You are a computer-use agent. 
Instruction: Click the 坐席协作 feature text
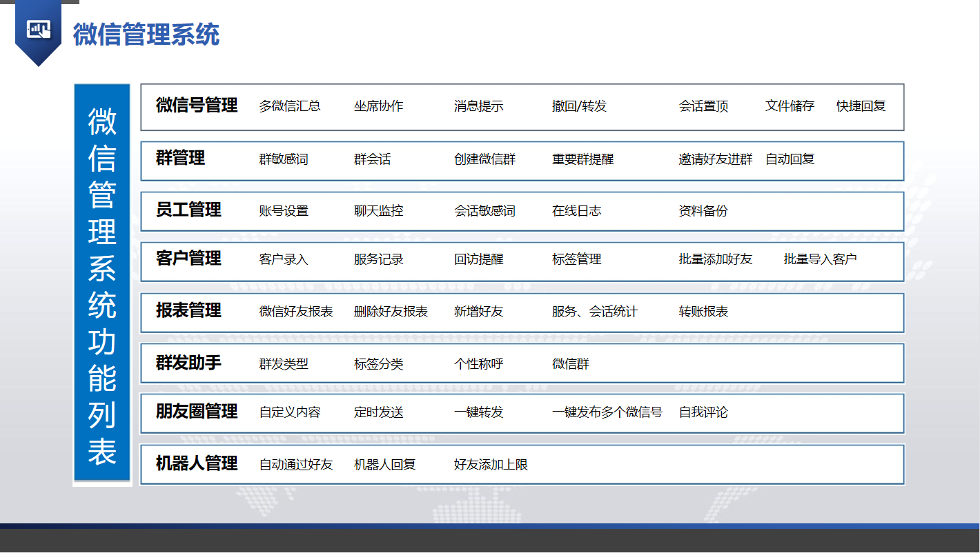tap(378, 106)
